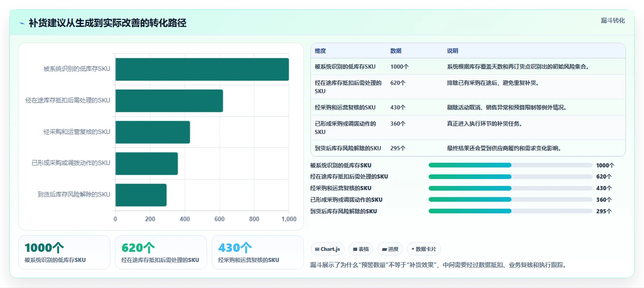Image resolution: width=644 pixels, height=288 pixels.
Task: Click table cell 620个
Action: pyautogui.click(x=398, y=83)
